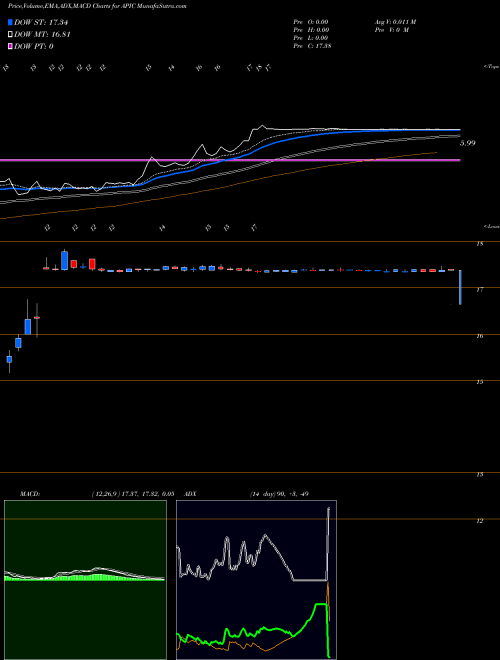Click the 5.99 price label beside the EMA lines

[467, 143]
